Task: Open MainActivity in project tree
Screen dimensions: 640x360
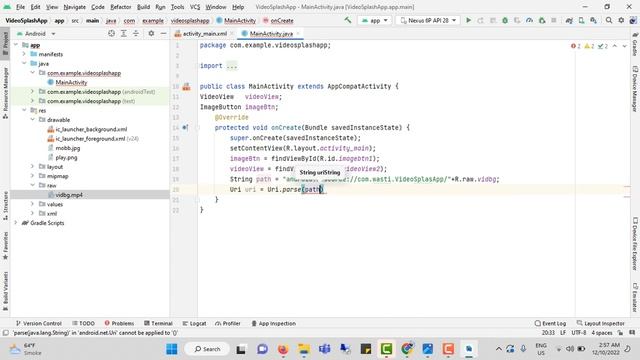Action: (x=71, y=82)
